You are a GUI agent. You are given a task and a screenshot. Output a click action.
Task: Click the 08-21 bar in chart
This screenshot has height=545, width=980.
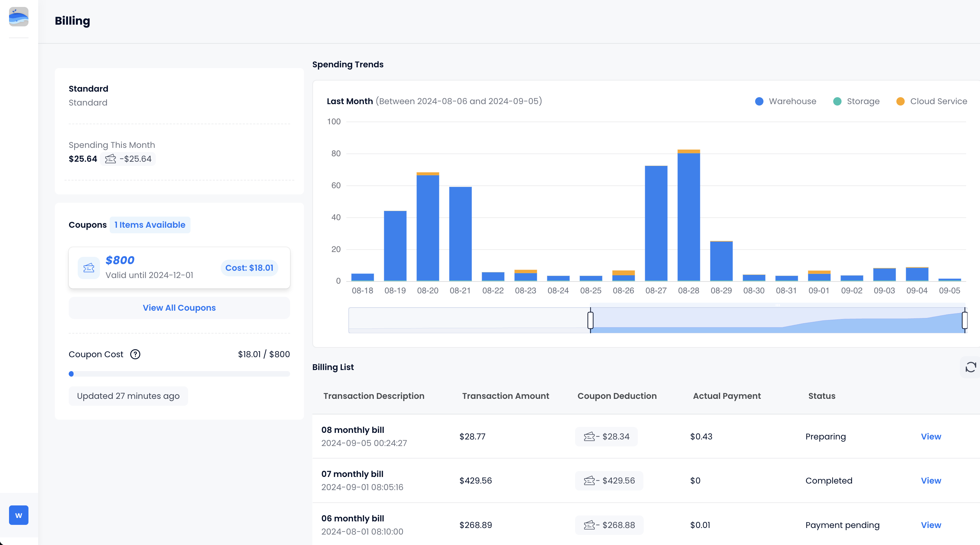click(x=460, y=234)
